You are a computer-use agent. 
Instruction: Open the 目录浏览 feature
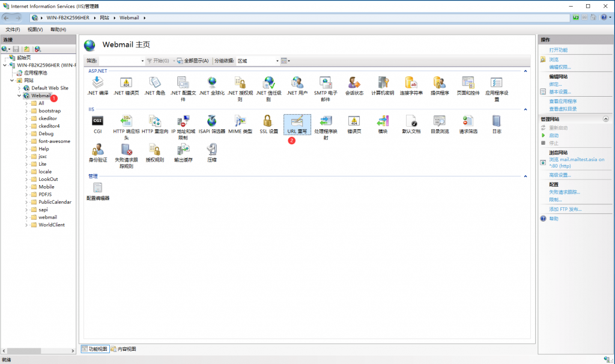click(440, 124)
